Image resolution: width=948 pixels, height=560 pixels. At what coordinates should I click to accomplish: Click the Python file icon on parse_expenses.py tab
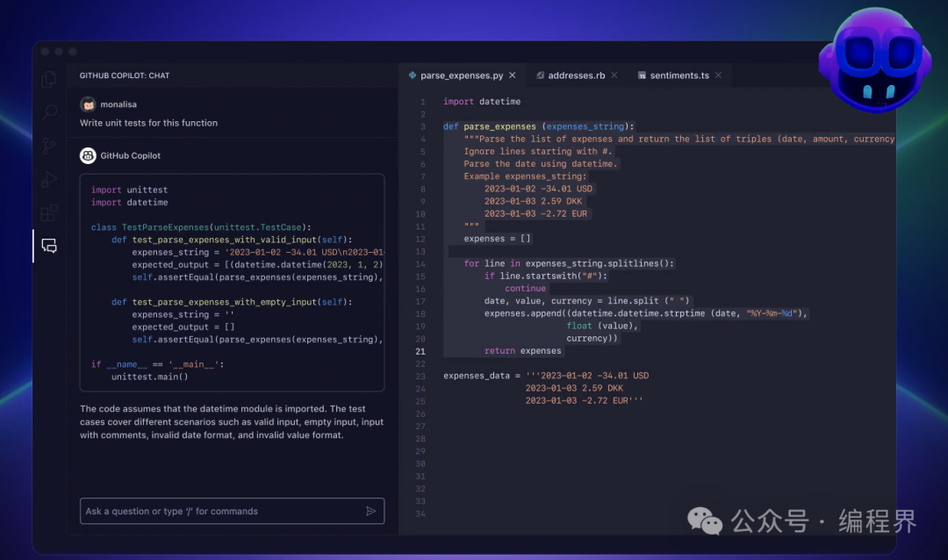point(413,75)
